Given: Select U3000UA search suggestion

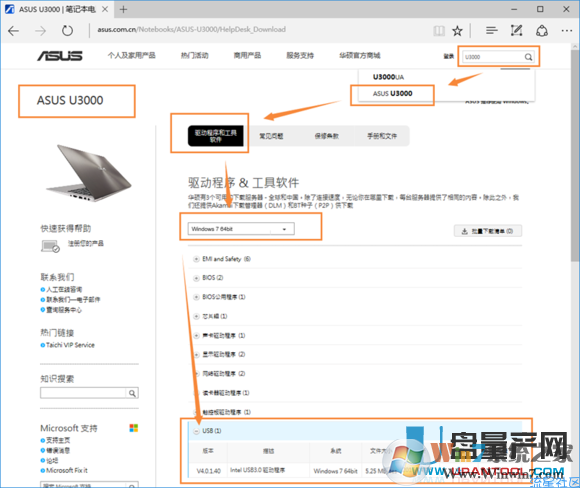Looking at the screenshot, I should point(388,77).
